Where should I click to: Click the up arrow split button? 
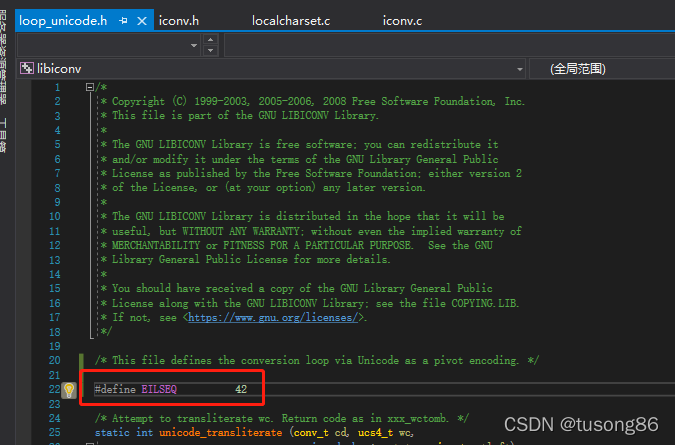pos(210,40)
